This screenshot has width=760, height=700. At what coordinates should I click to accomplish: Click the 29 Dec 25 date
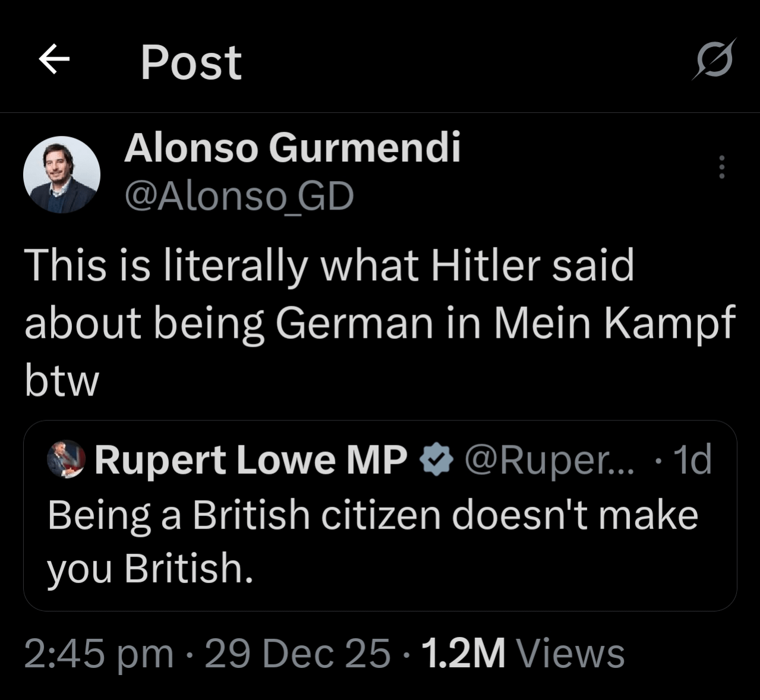pos(297,654)
